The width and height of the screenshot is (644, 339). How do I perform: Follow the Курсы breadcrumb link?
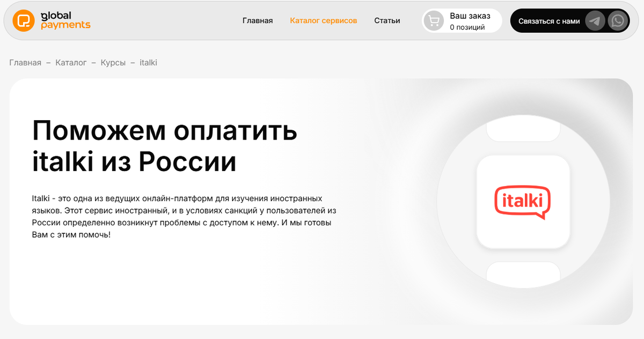pyautogui.click(x=113, y=63)
